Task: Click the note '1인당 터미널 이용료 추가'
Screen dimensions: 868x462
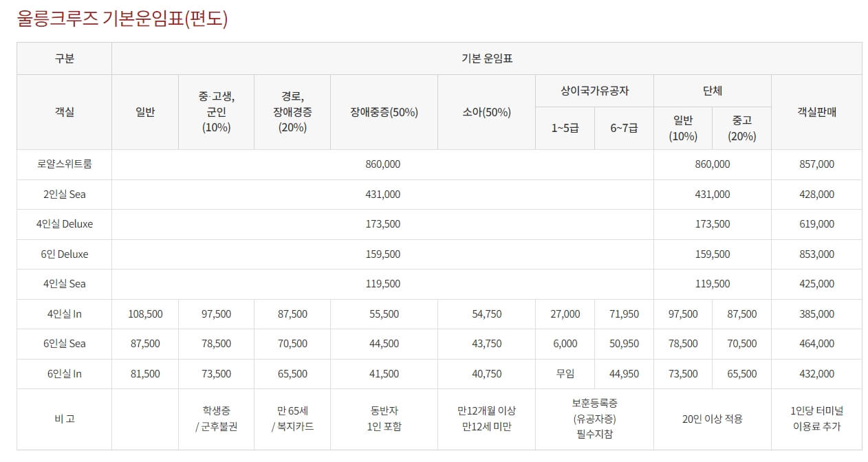Action: point(816,419)
